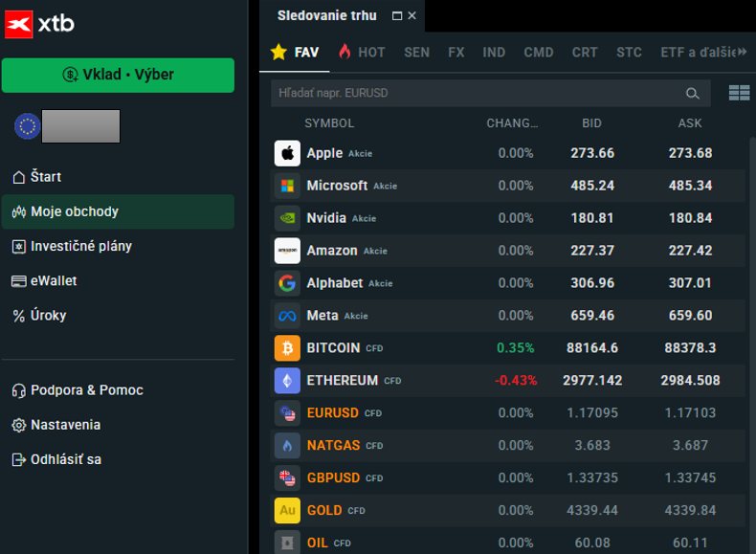756x554 pixels.
Task: Click the GOLD instrument icon
Action: (x=287, y=511)
